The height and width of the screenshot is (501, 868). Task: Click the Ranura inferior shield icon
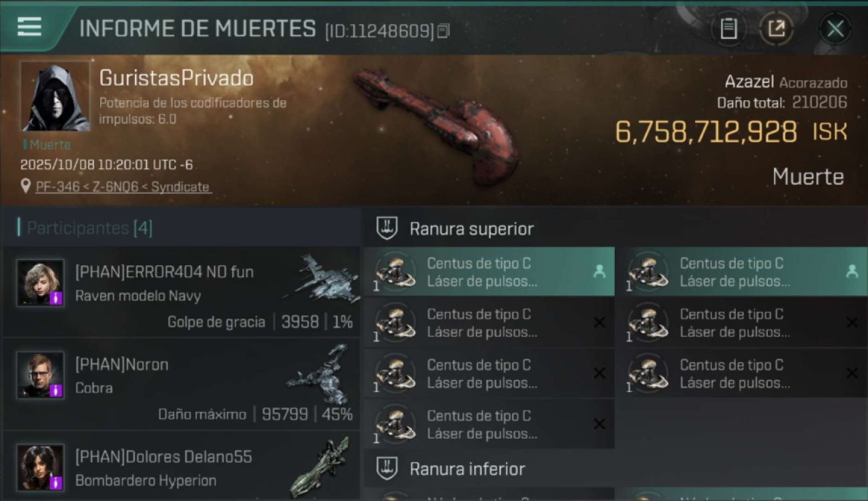pyautogui.click(x=387, y=469)
